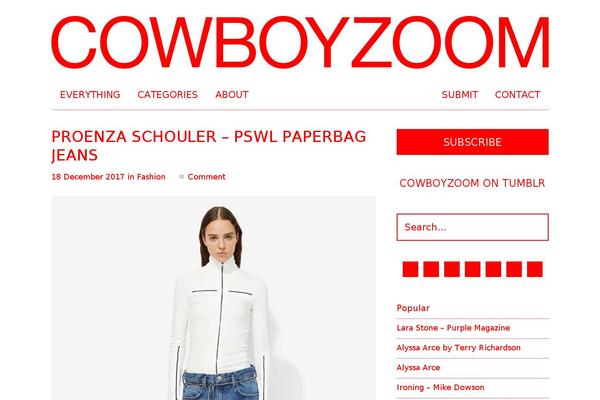Open the Fashion category link
The height and width of the screenshot is (400, 600).
(x=151, y=177)
